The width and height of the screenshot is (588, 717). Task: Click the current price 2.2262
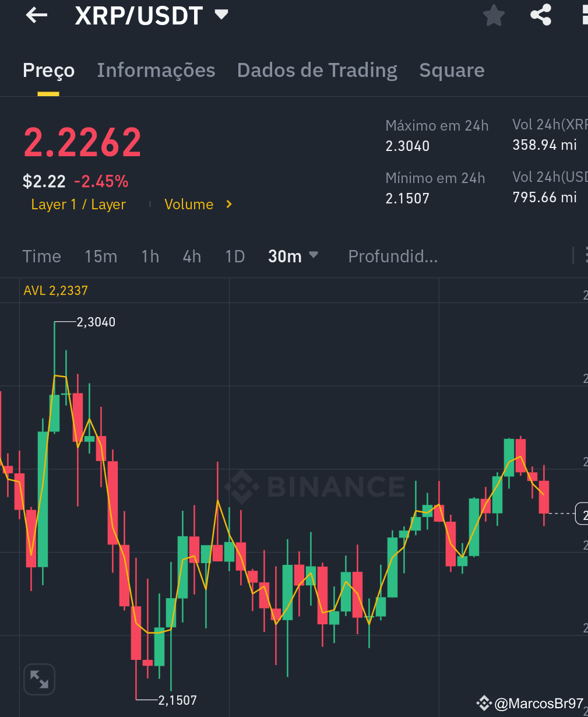coord(82,143)
